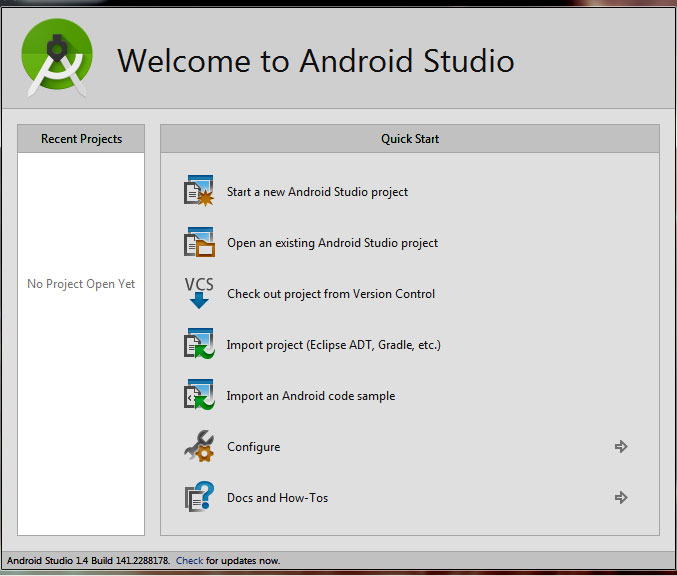Click the 'Welcome to Android Studio' title
Screen dimensions: 677x576
(316, 60)
